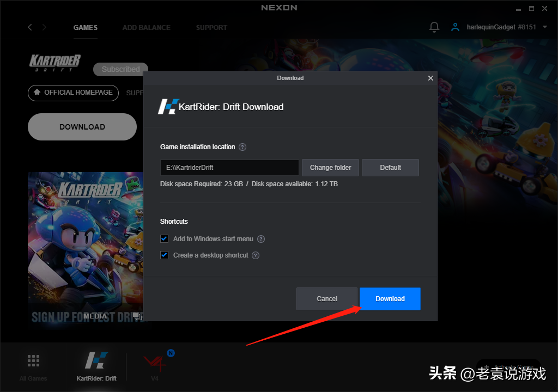Viewport: 558px width, 392px height.
Task: Click help icon next to desktop shortcut option
Action: coord(255,255)
